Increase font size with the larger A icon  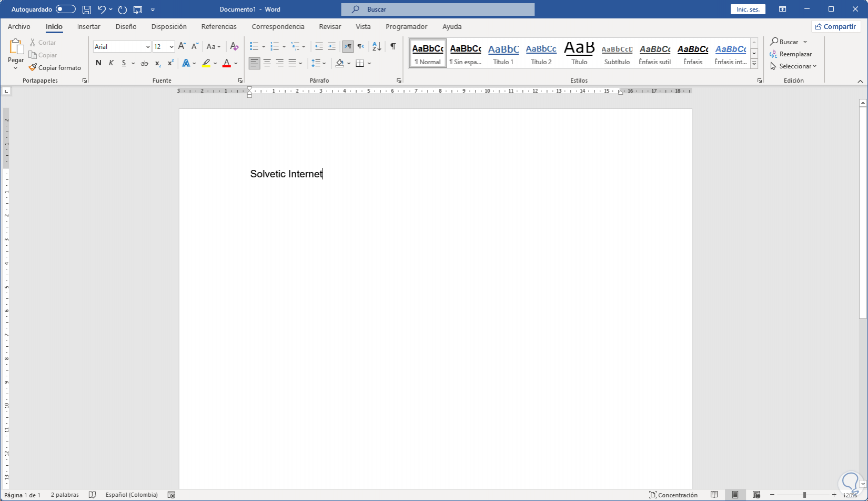[x=182, y=46]
